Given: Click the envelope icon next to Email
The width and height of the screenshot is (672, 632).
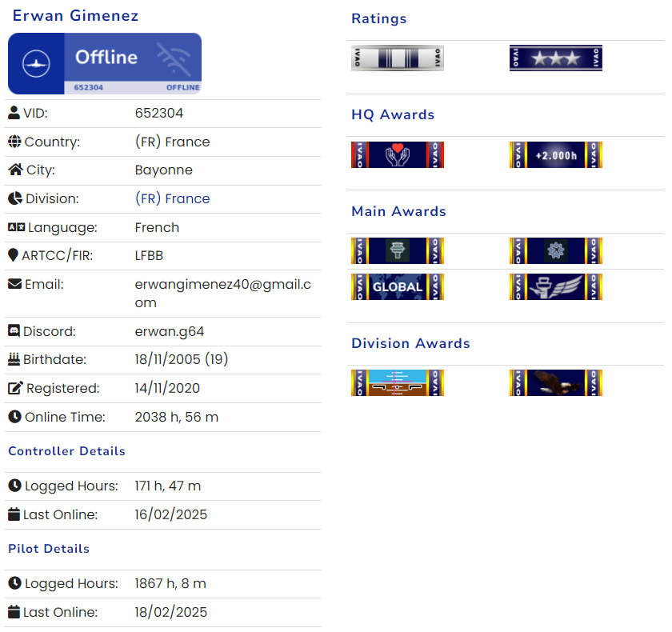Looking at the screenshot, I should 14,284.
